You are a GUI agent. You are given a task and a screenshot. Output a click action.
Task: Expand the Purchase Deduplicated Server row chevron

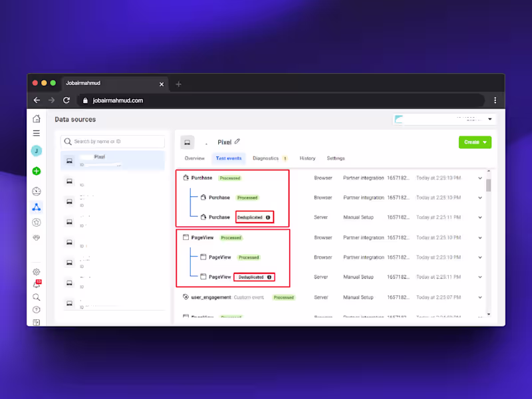(x=480, y=217)
